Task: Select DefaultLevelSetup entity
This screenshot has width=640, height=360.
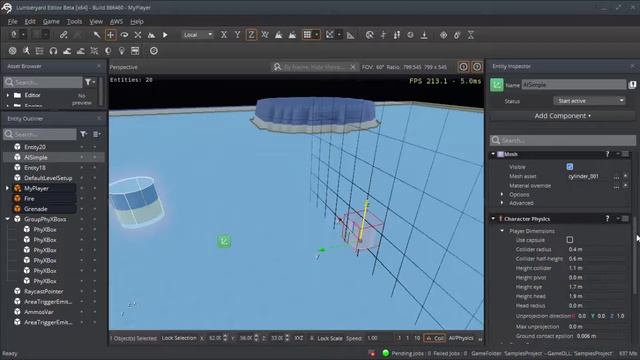Action: 48,178
